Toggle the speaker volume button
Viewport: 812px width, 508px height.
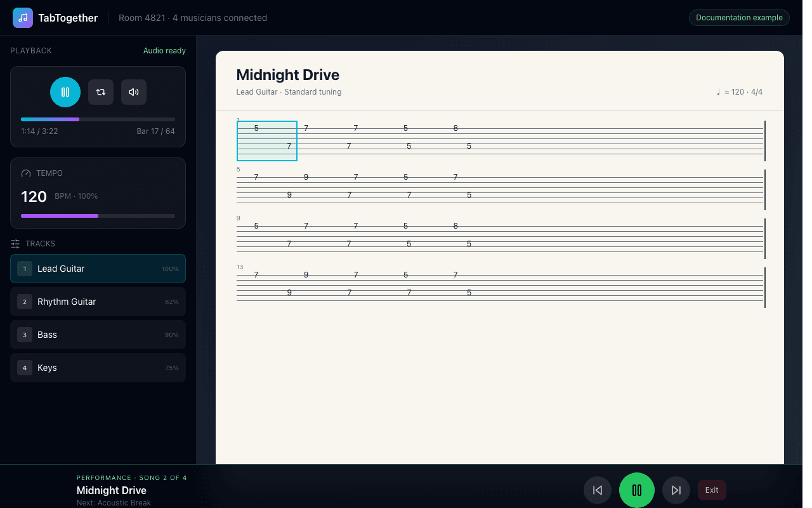[134, 92]
